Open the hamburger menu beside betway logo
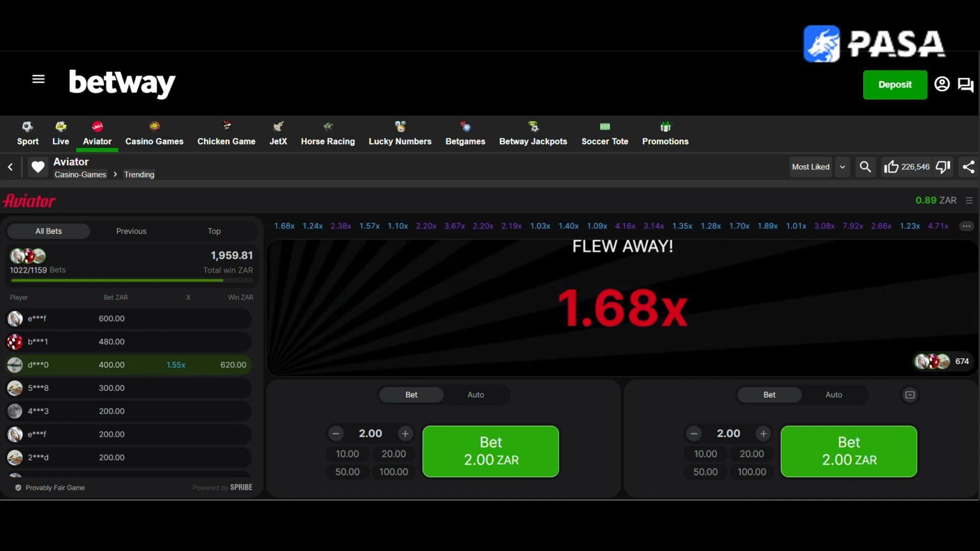The width and height of the screenshot is (980, 551). (x=38, y=79)
